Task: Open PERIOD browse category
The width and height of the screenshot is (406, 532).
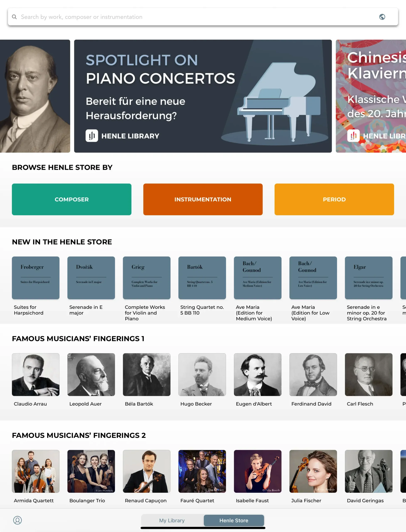Action: click(x=334, y=199)
